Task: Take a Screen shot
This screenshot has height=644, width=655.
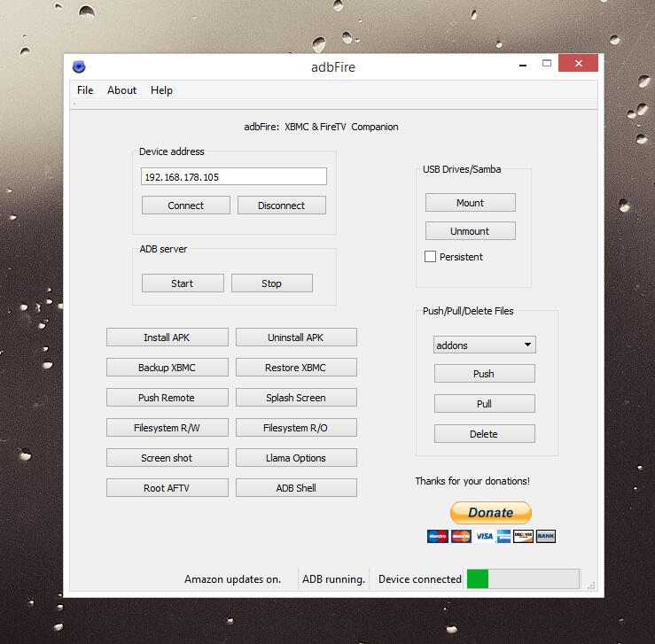Action: tap(168, 457)
